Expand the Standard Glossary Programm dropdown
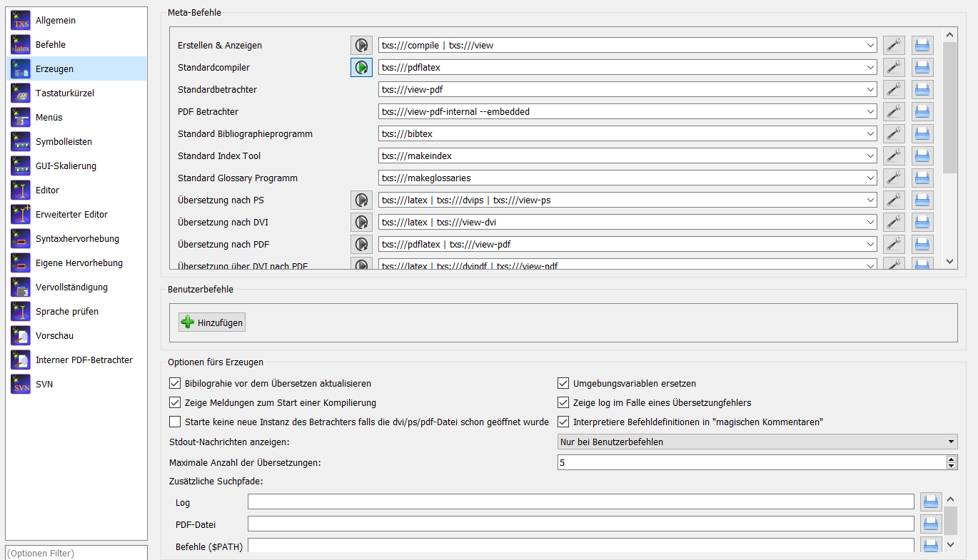Image resolution: width=978 pixels, height=560 pixels. click(x=870, y=178)
